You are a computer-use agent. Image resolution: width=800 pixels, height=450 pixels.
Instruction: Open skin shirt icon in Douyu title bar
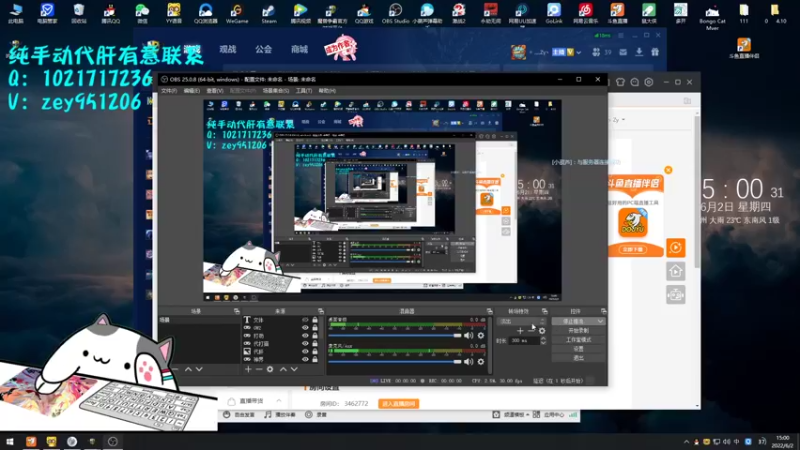click(x=620, y=82)
